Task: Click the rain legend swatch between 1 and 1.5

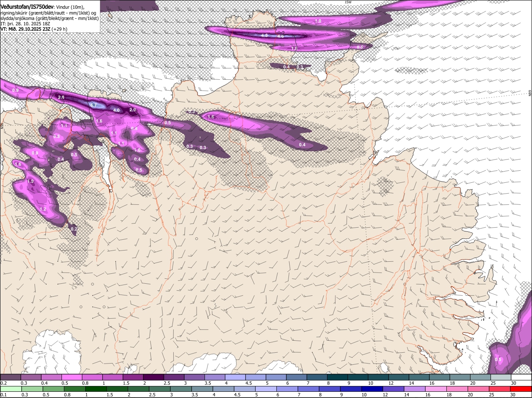Action: coord(96,389)
